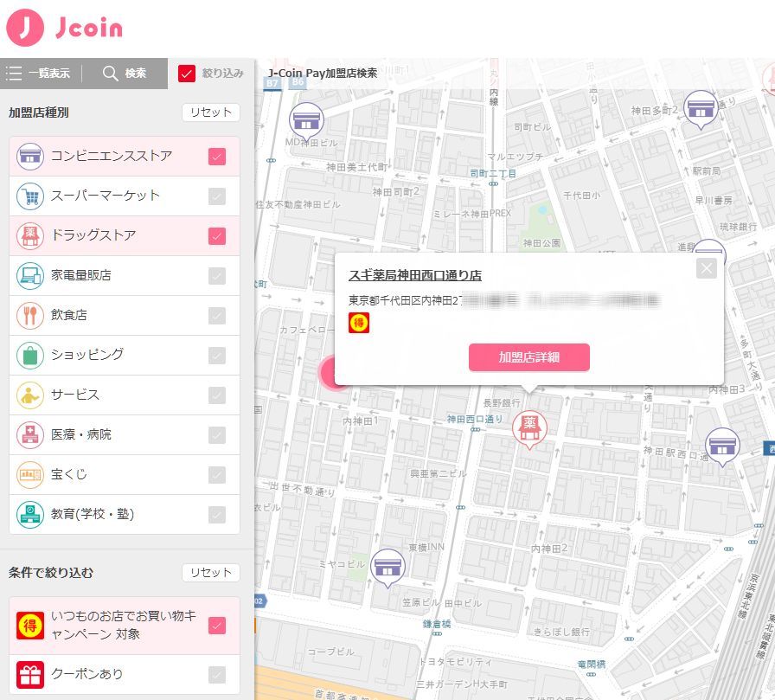Check the 飲食店 checkbox
The height and width of the screenshot is (700, 775).
pos(217,316)
